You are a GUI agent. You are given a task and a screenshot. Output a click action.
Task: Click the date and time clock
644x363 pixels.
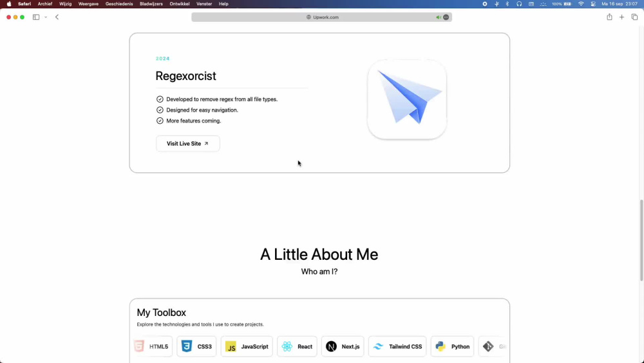coord(620,4)
